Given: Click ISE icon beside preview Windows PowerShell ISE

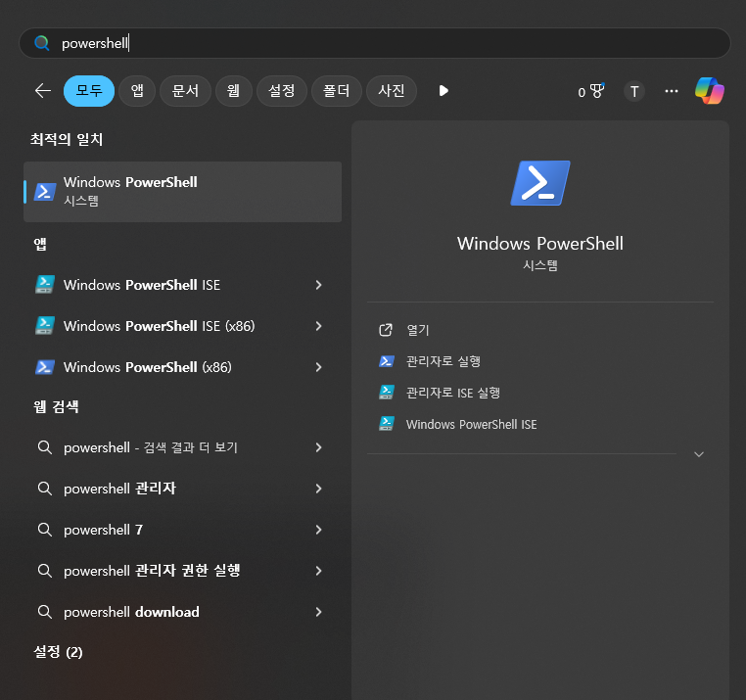Looking at the screenshot, I should click(x=386, y=424).
